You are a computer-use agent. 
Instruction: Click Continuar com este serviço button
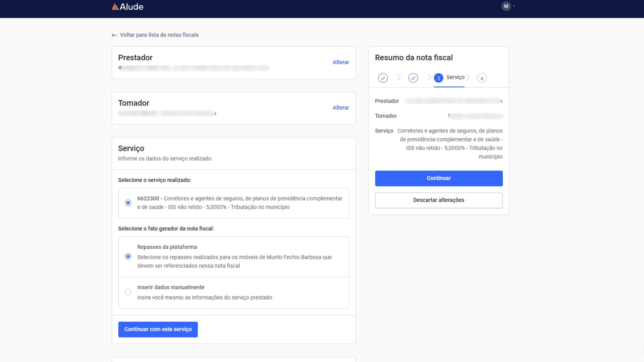(158, 329)
